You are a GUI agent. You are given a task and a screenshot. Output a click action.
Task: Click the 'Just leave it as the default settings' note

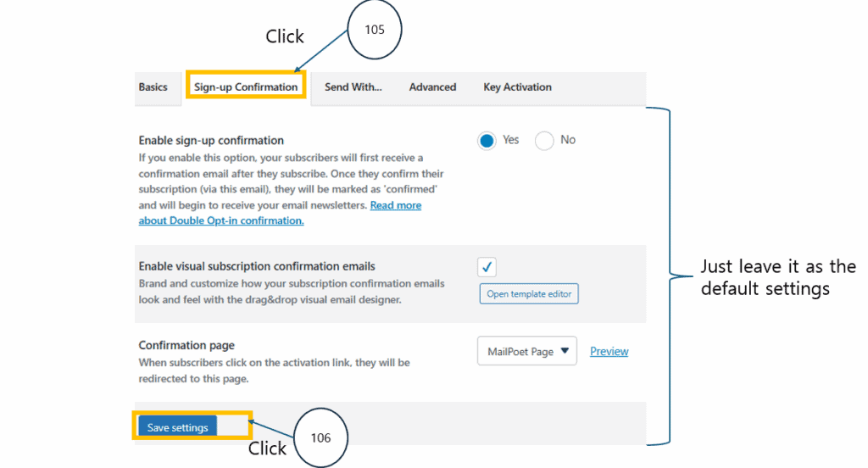click(778, 278)
